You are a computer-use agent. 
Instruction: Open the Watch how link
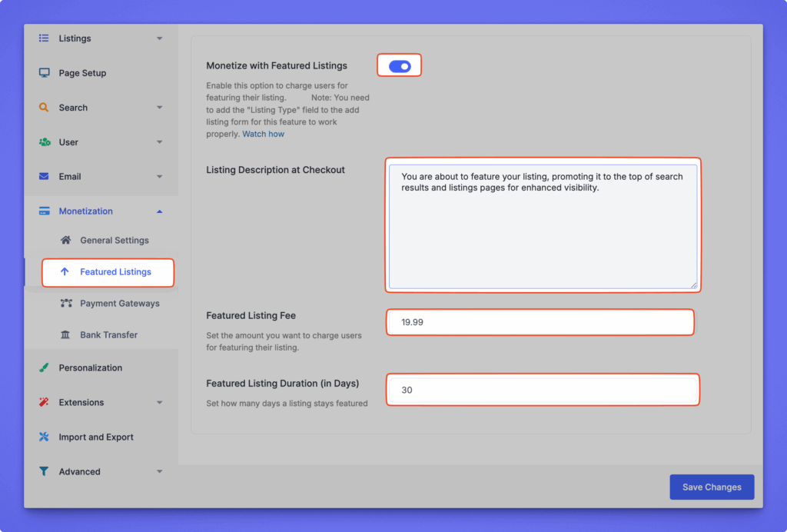click(263, 135)
